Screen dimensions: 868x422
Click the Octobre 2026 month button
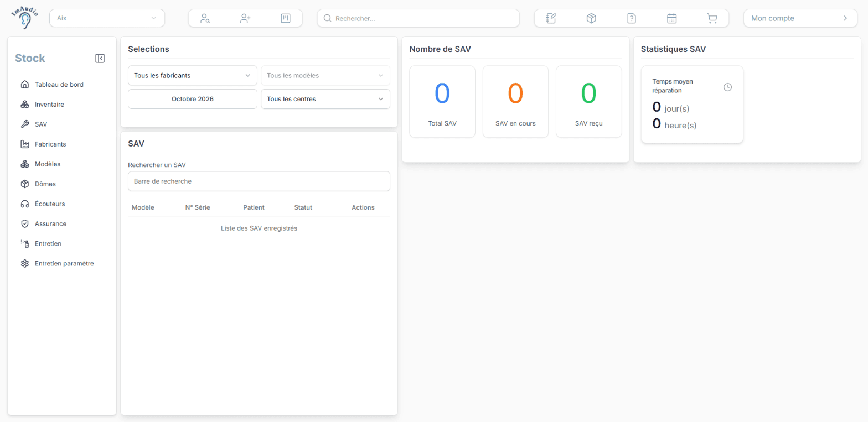pyautogui.click(x=193, y=99)
